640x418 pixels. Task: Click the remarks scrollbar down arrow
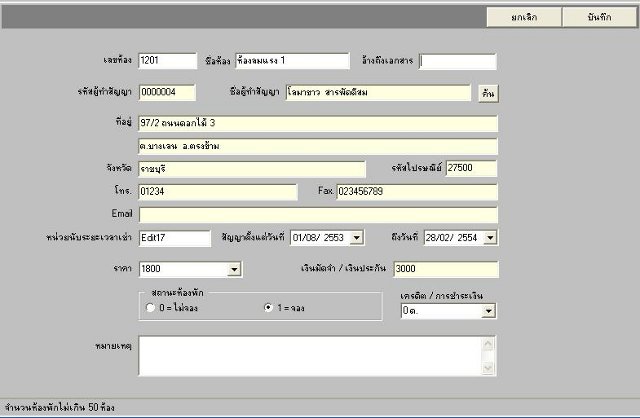tap(488, 368)
